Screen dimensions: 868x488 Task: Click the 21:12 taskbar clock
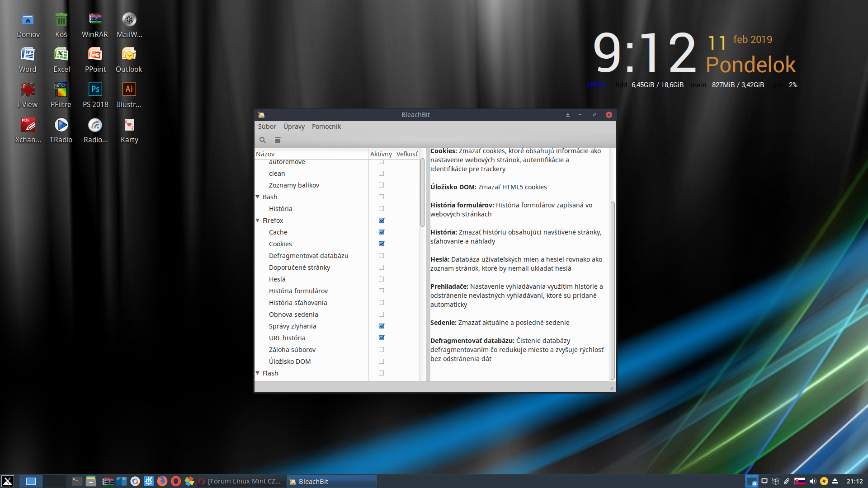pyautogui.click(x=854, y=481)
